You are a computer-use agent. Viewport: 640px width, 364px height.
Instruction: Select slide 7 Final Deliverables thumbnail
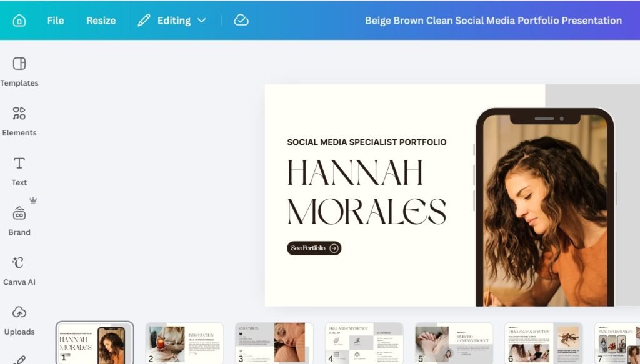pos(617,343)
